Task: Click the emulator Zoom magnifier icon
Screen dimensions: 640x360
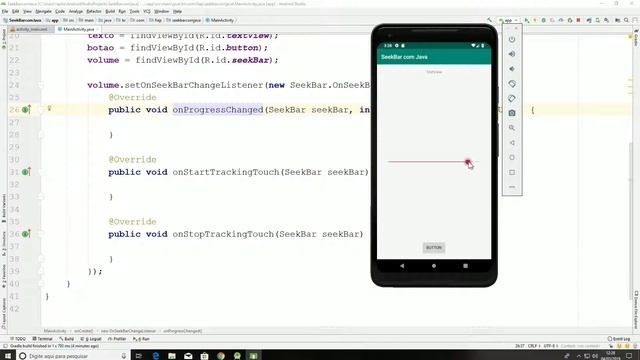Action: (x=512, y=128)
